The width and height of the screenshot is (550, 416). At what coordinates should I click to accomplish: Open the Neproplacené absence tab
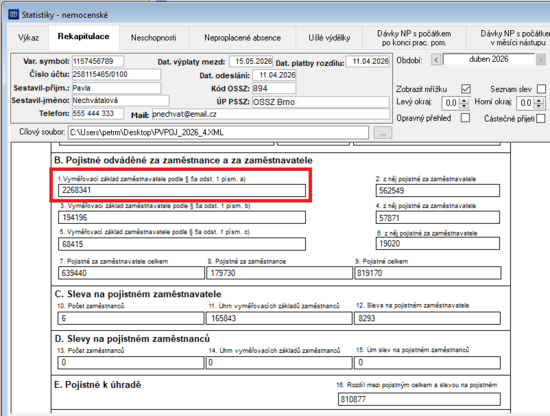[242, 38]
